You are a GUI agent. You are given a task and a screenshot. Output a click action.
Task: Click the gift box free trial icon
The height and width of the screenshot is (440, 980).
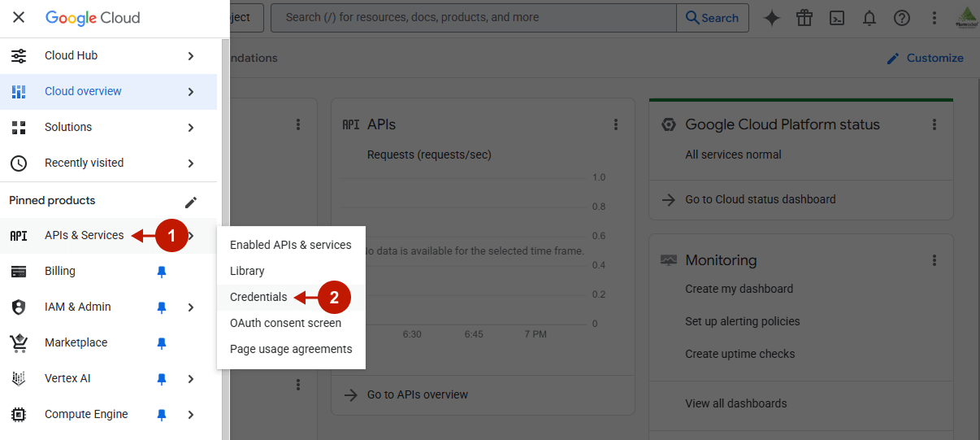(x=804, y=18)
